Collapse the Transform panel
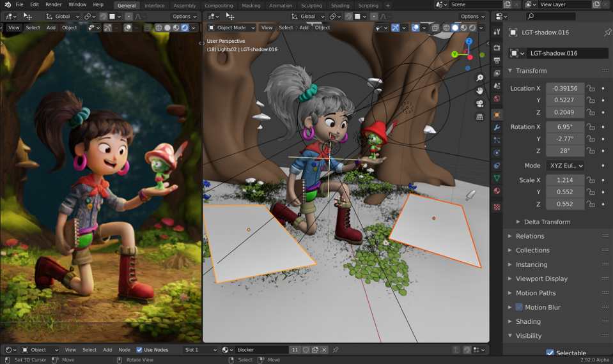This screenshot has height=364, width=613. tap(510, 71)
